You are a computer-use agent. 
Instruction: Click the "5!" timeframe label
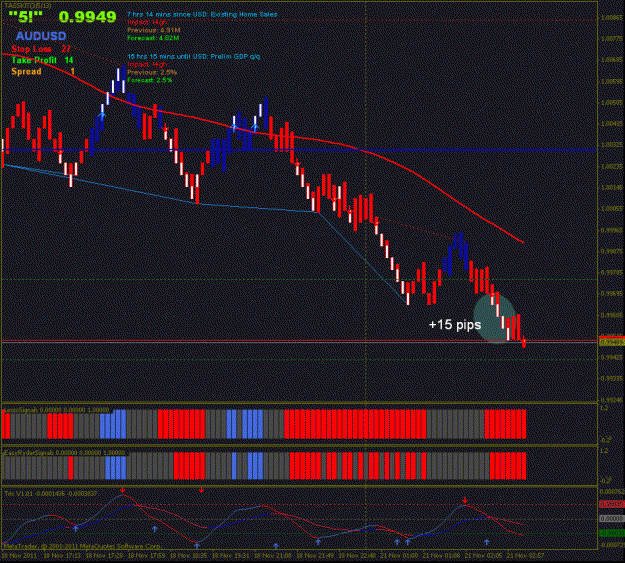coord(26,17)
